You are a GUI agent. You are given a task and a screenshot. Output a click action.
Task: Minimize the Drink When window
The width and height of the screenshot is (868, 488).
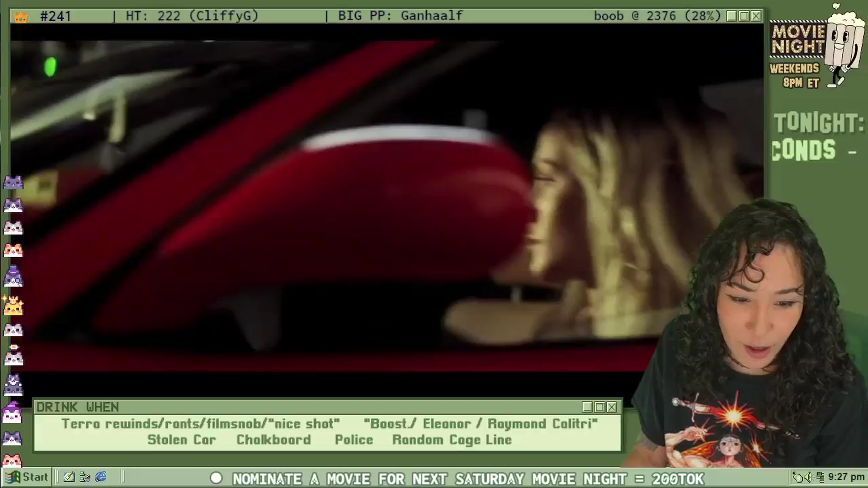click(x=587, y=407)
